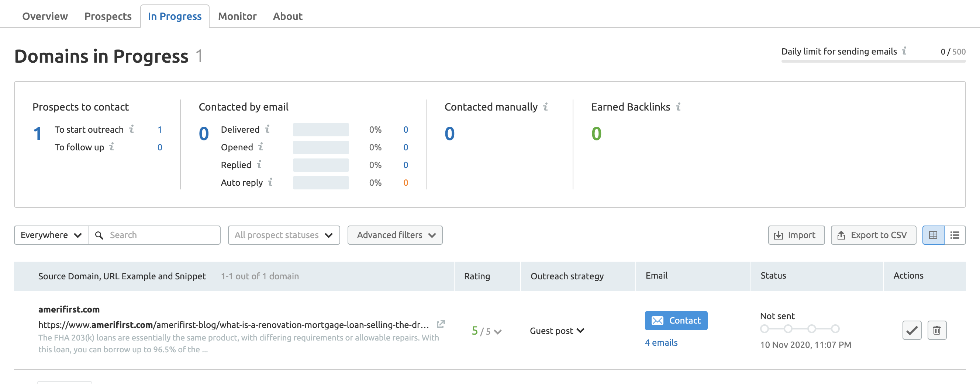Screen dimensions: 980x384
Task: Switch to list view layout
Action: coord(955,235)
